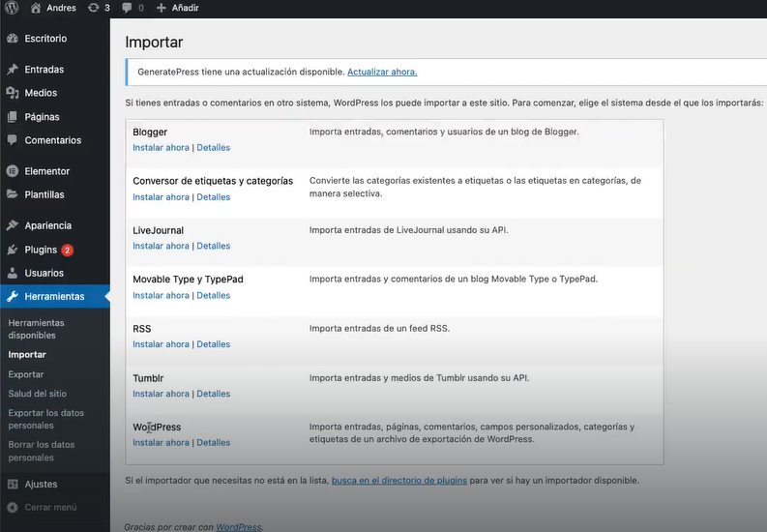767x532 pixels.
Task: Click the Escritorio dashboard icon
Action: tap(13, 39)
